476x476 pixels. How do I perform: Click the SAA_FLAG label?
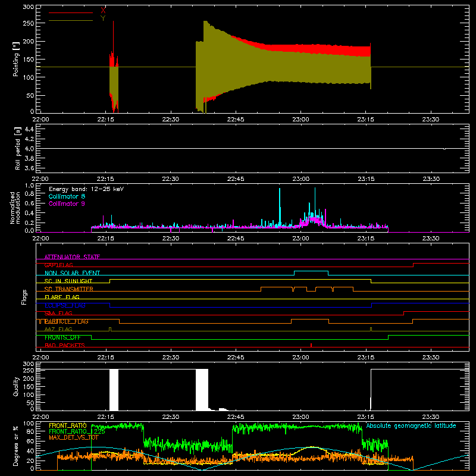(x=58, y=314)
